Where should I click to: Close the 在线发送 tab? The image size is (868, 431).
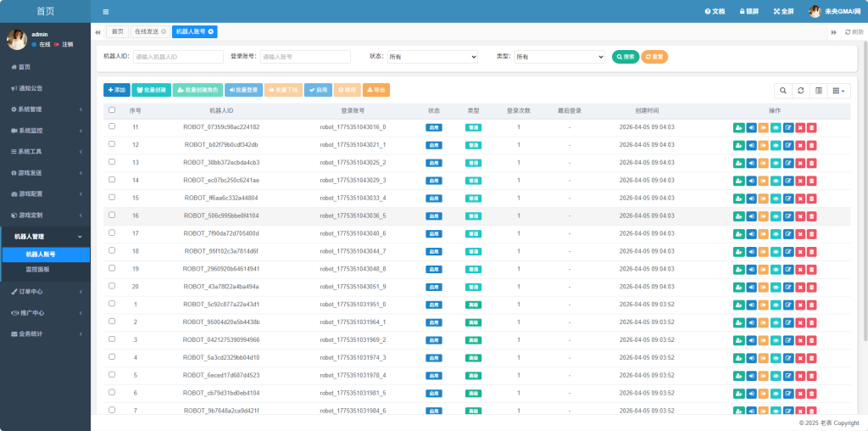164,31
